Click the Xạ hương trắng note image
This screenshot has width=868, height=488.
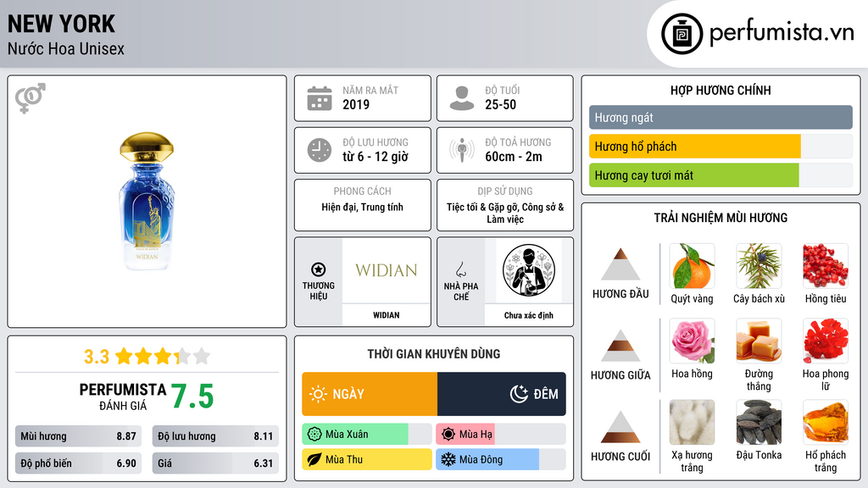pos(692,422)
